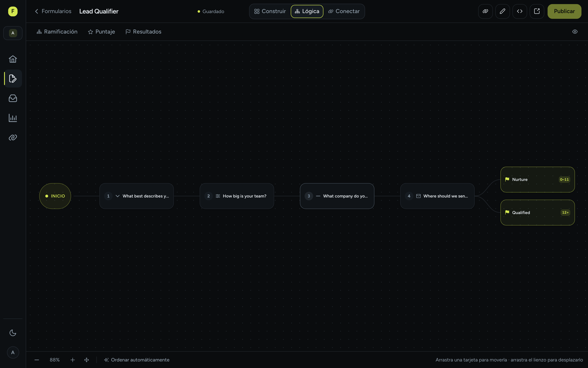Go back to Formularios
The width and height of the screenshot is (588, 368).
[53, 11]
